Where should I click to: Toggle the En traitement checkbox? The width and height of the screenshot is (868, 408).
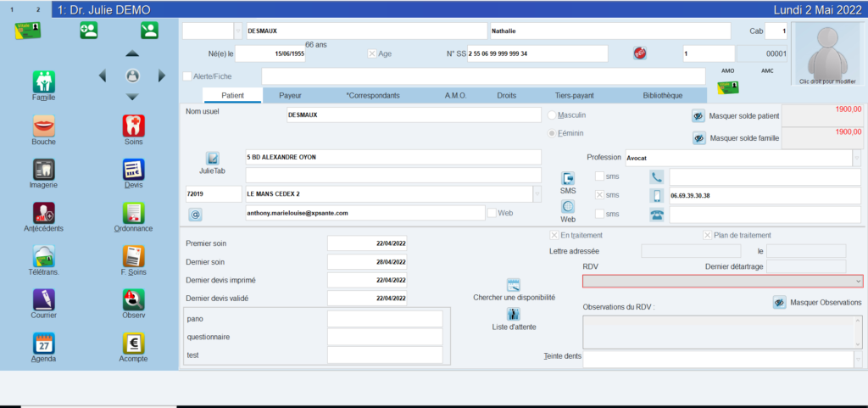tap(554, 235)
